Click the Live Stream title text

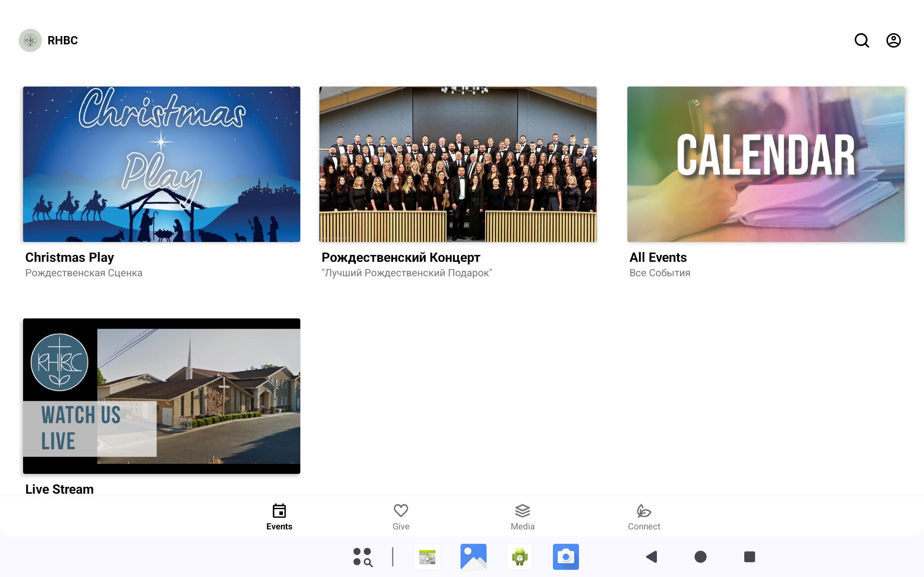coord(60,489)
